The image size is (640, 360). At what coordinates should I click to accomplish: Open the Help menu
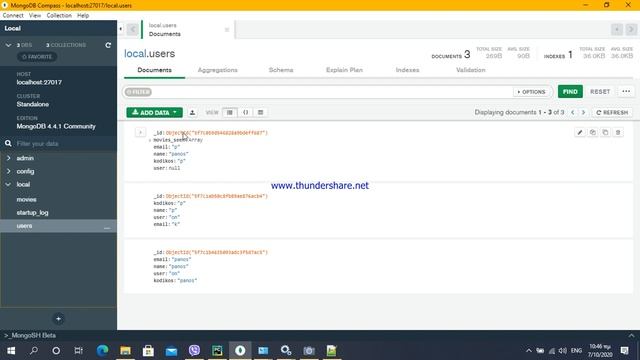83,16
